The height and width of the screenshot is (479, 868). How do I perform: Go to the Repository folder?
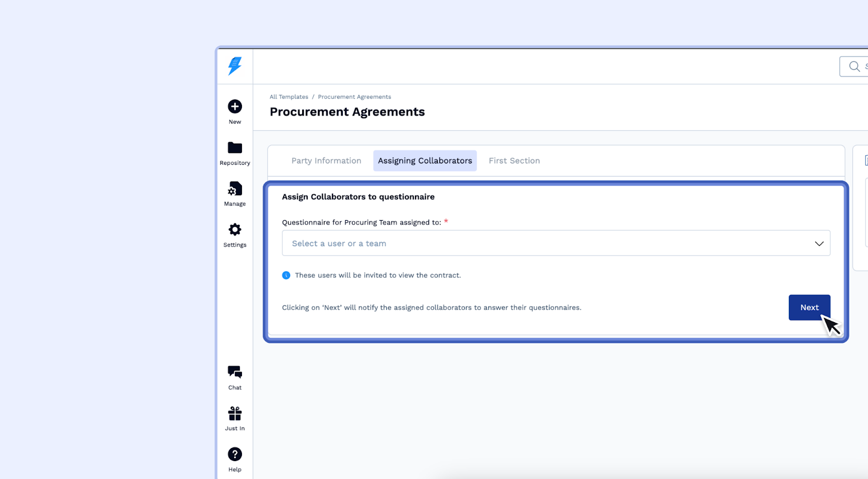235,153
